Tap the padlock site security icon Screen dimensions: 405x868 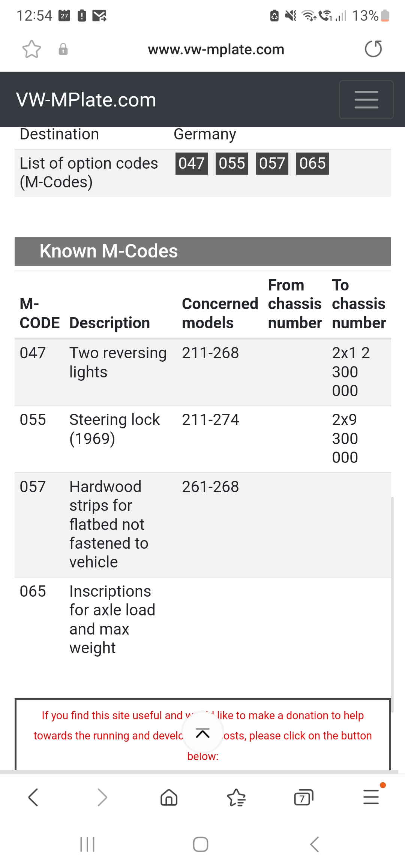63,49
